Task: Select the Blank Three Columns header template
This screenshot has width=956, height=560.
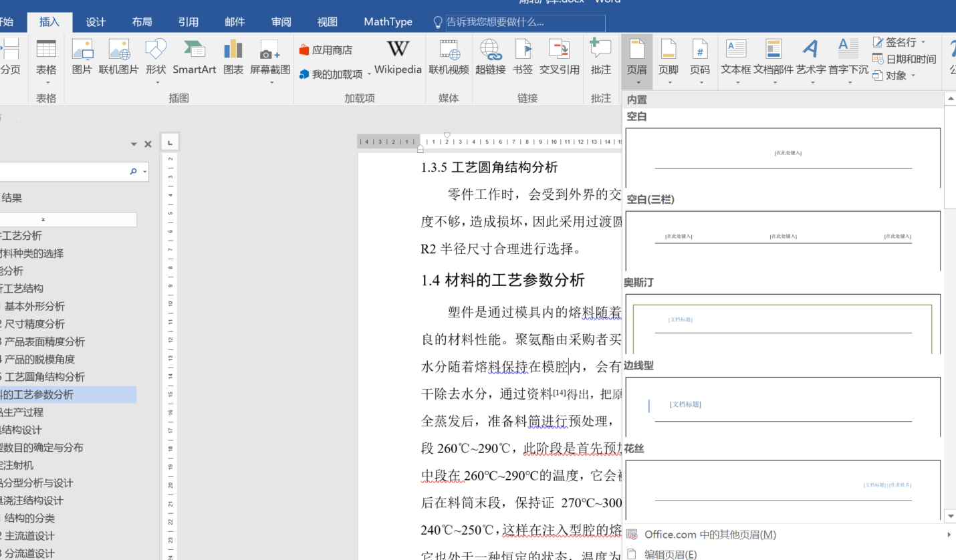Action: click(783, 241)
